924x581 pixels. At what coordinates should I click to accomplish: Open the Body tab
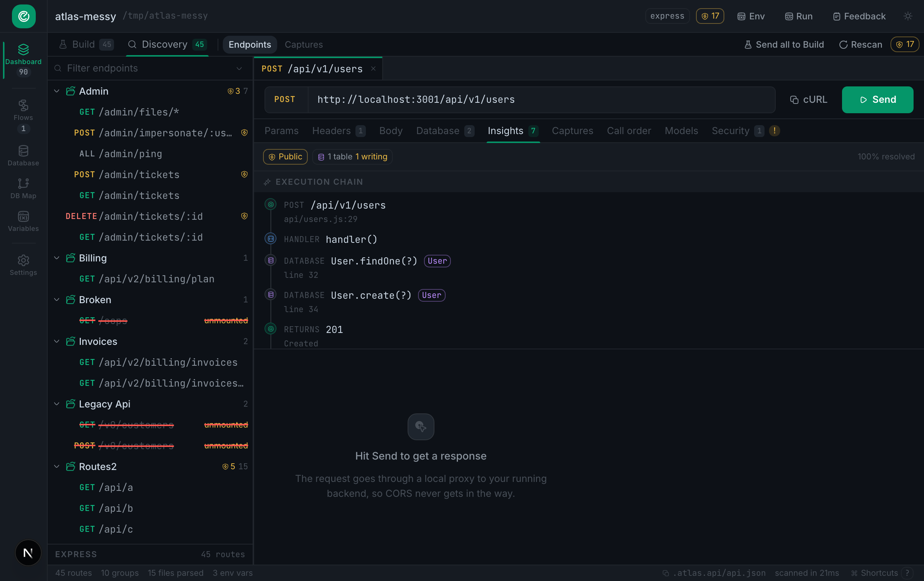pos(390,131)
